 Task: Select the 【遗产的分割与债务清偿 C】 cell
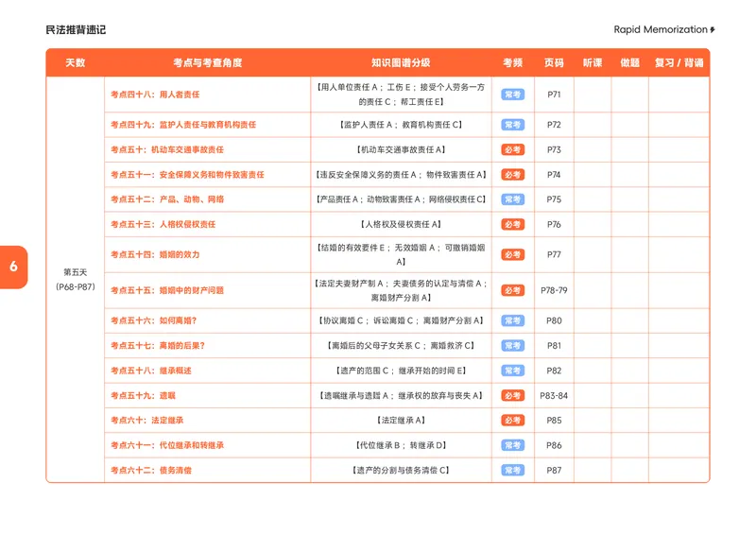pyautogui.click(x=401, y=471)
